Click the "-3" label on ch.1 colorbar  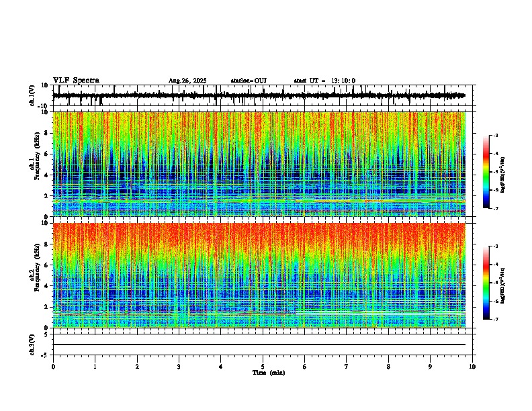click(495, 136)
